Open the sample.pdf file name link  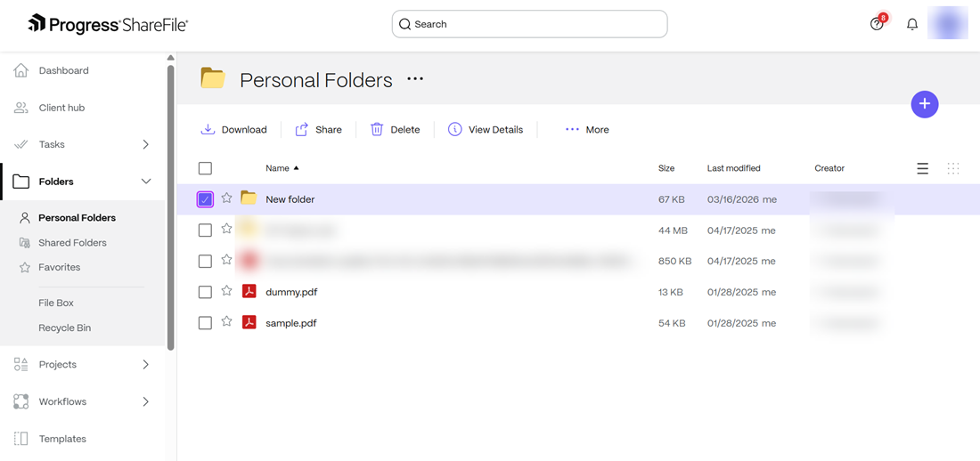[x=290, y=323]
